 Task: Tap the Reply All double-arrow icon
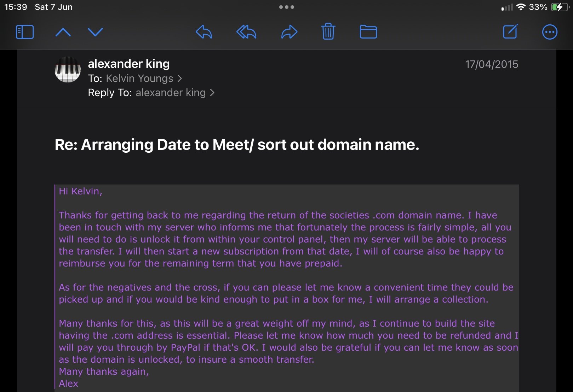[x=246, y=32]
